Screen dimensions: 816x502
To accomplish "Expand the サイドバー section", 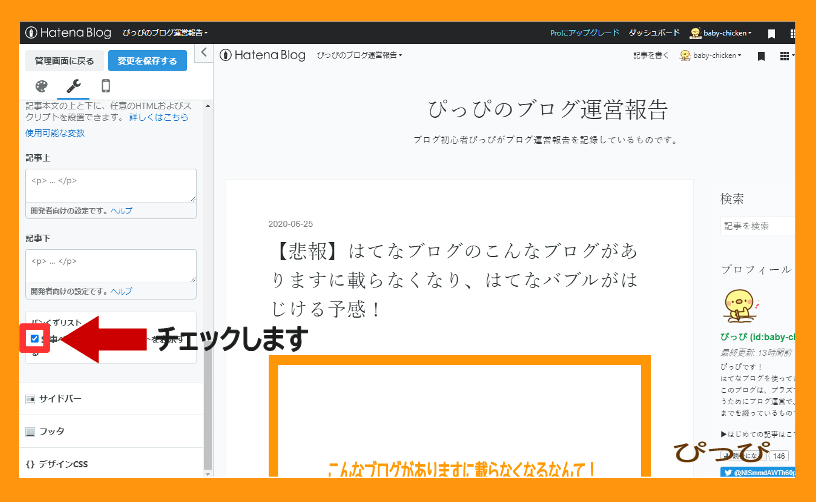I will click(x=111, y=399).
